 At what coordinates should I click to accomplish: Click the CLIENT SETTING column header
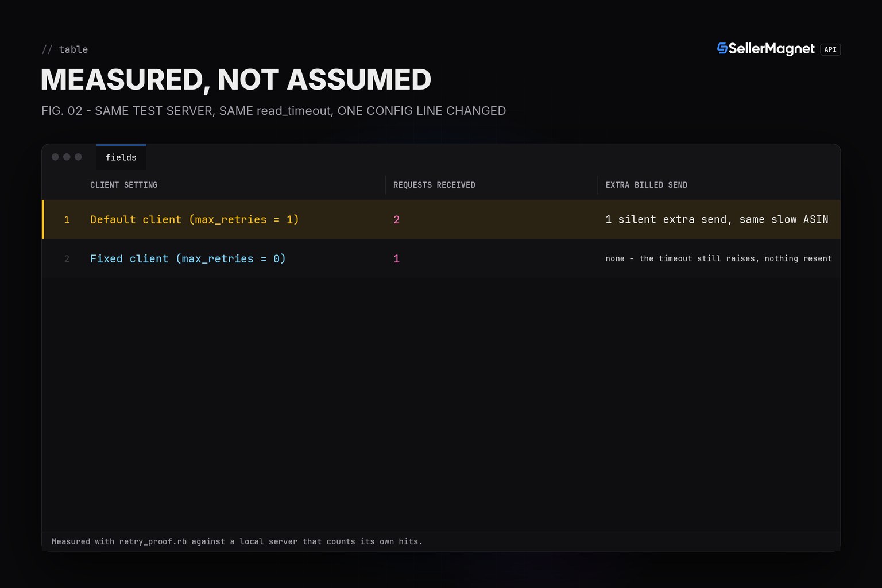[x=123, y=185]
